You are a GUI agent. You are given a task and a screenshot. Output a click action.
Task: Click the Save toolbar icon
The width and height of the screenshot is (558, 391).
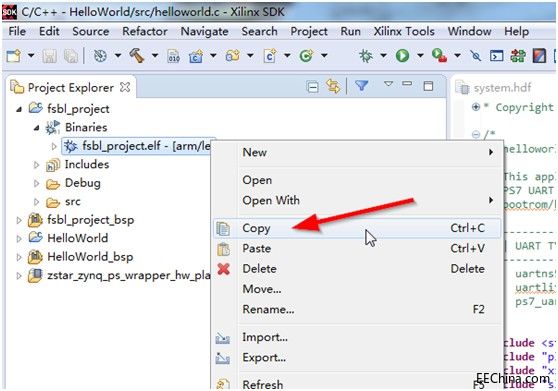coord(49,56)
